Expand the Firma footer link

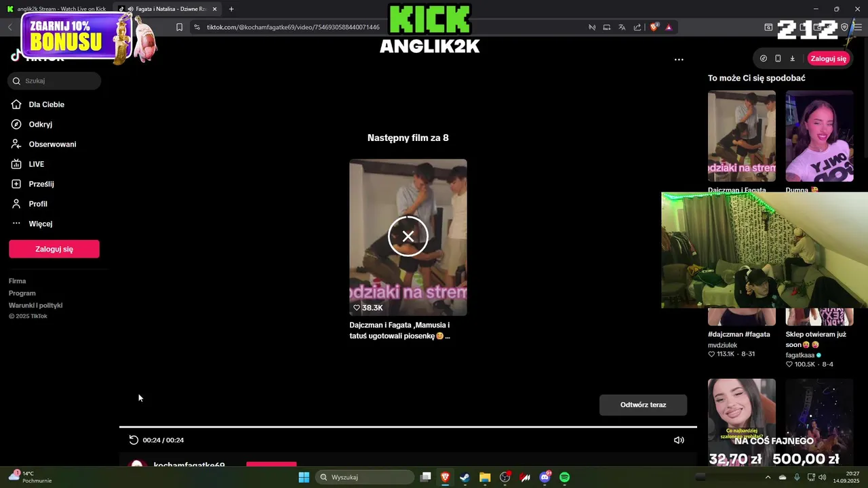(18, 281)
